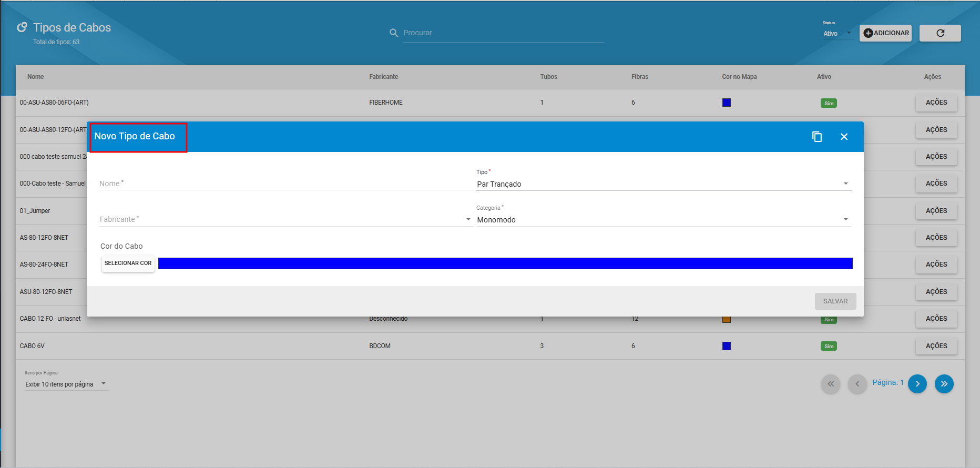Screen dimensions: 980x468
Task: Go to the next page
Action: click(x=917, y=384)
